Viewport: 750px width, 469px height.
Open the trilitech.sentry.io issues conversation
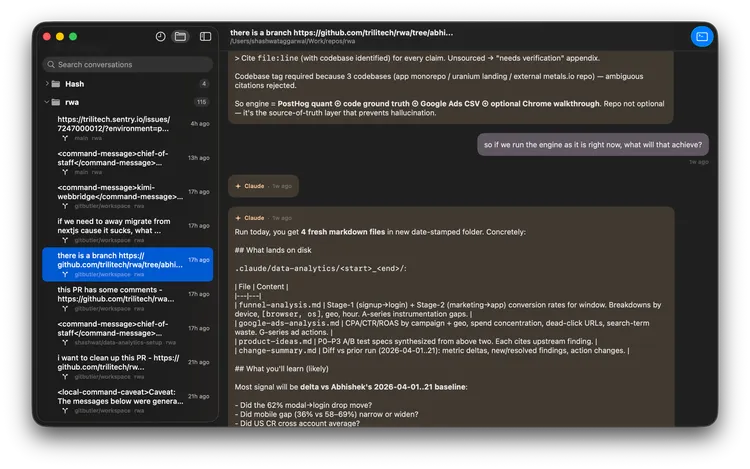tap(127, 128)
